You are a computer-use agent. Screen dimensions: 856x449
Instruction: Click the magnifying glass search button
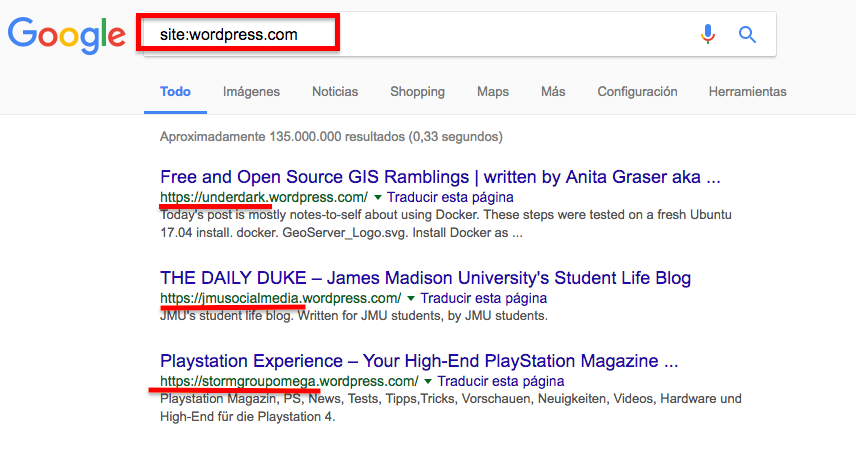pos(747,35)
